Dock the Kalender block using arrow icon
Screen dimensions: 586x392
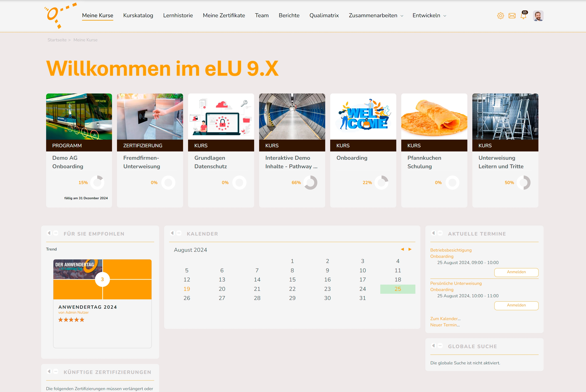(x=172, y=233)
